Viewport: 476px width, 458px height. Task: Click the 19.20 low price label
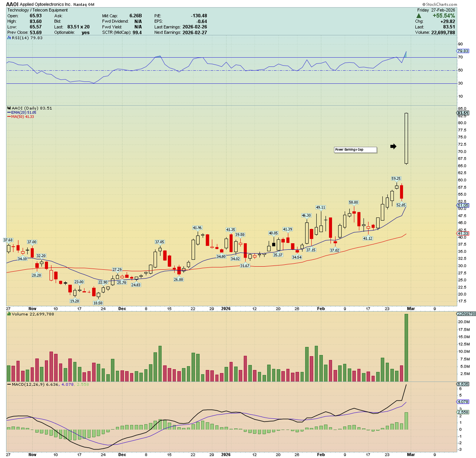click(75, 301)
